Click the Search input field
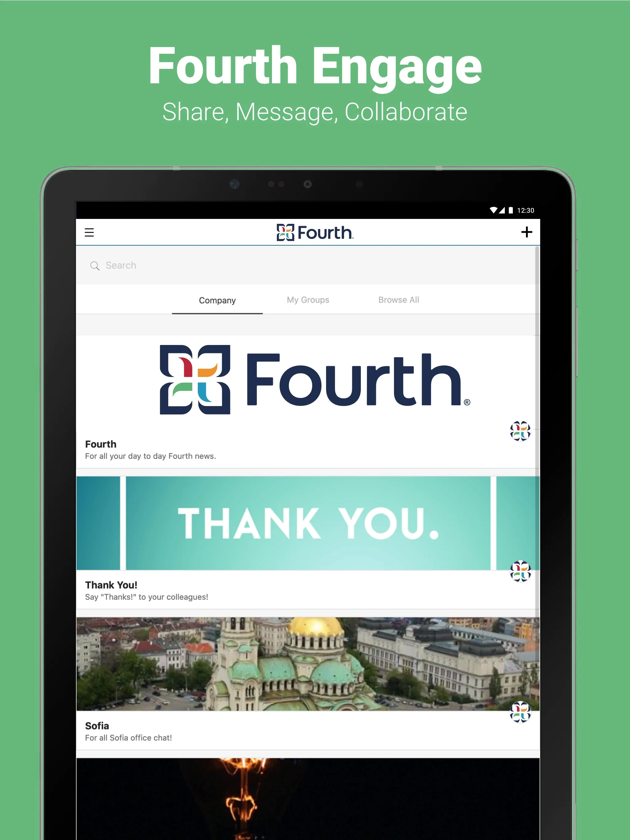 (314, 265)
